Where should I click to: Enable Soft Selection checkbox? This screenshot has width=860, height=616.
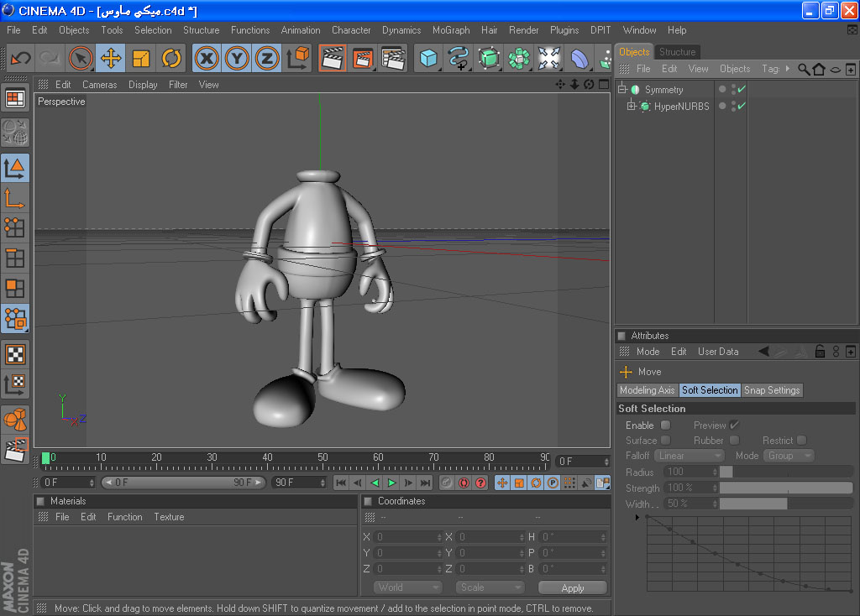[x=666, y=425]
